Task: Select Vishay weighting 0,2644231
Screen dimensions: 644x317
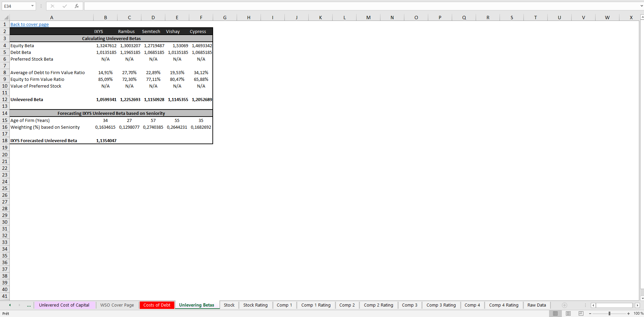Action: pyautogui.click(x=177, y=127)
